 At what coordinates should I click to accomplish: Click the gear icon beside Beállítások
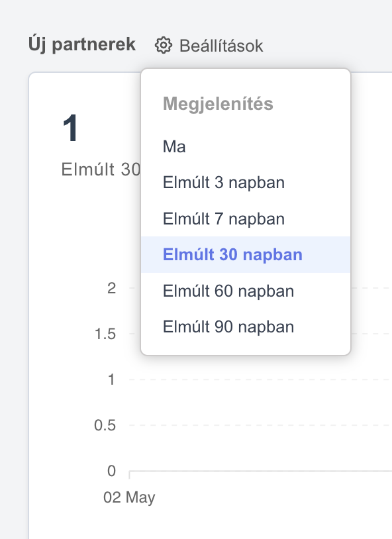point(163,46)
